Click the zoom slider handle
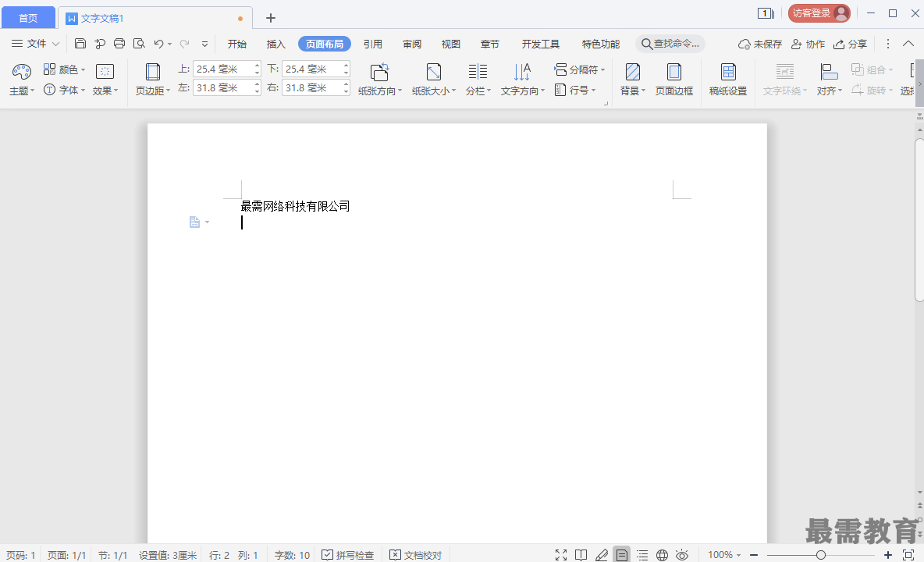The image size is (924, 562). click(821, 555)
